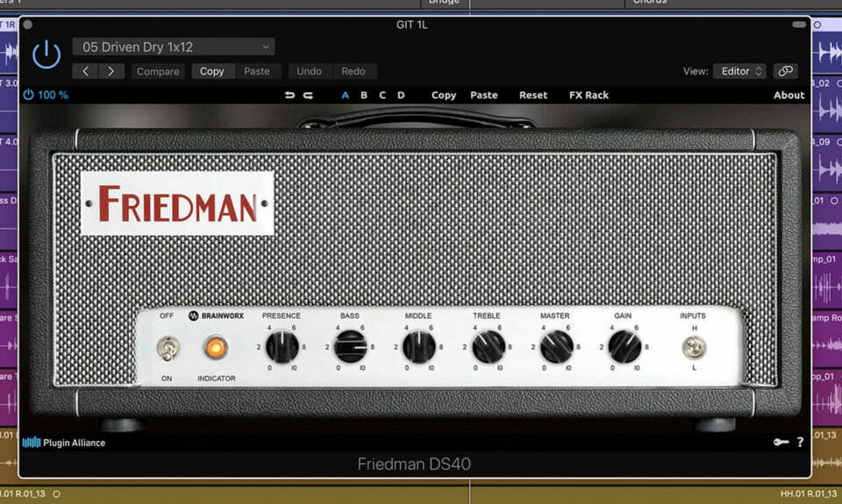Select settings slot B
The image size is (842, 504).
point(364,96)
